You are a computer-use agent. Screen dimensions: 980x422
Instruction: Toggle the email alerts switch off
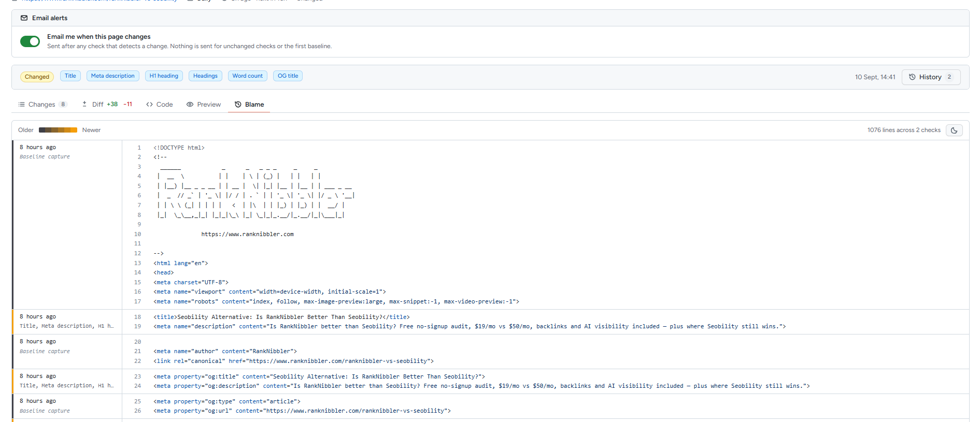[x=30, y=41]
